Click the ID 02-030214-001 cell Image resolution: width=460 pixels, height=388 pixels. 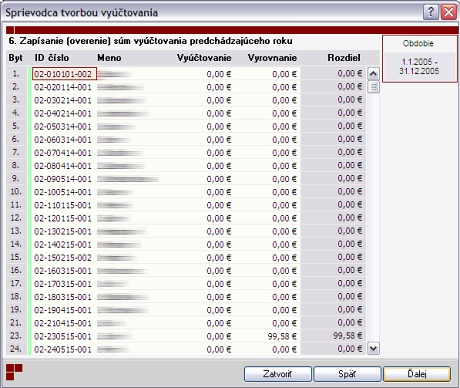63,100
